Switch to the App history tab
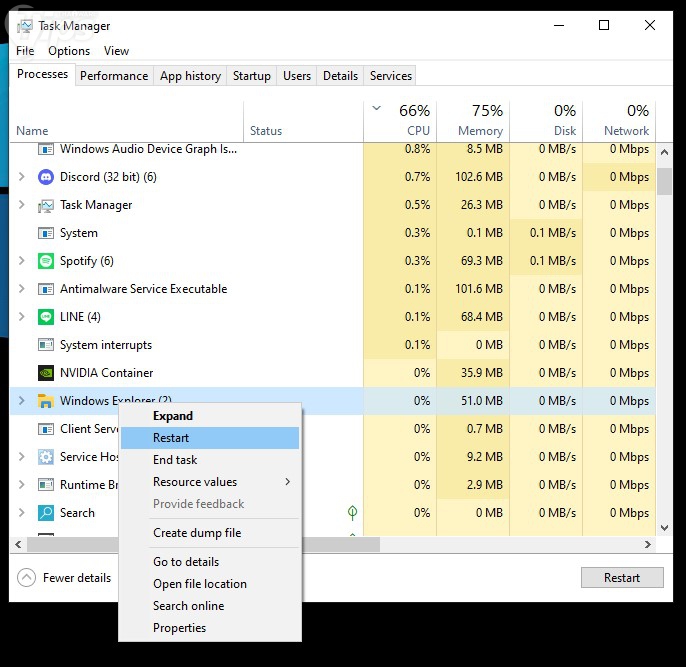 pyautogui.click(x=190, y=76)
